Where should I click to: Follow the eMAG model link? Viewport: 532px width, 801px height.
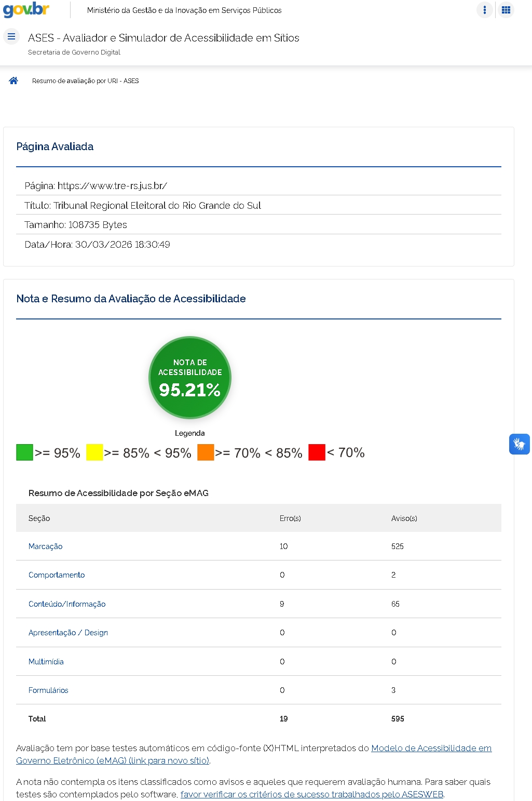pos(431,748)
